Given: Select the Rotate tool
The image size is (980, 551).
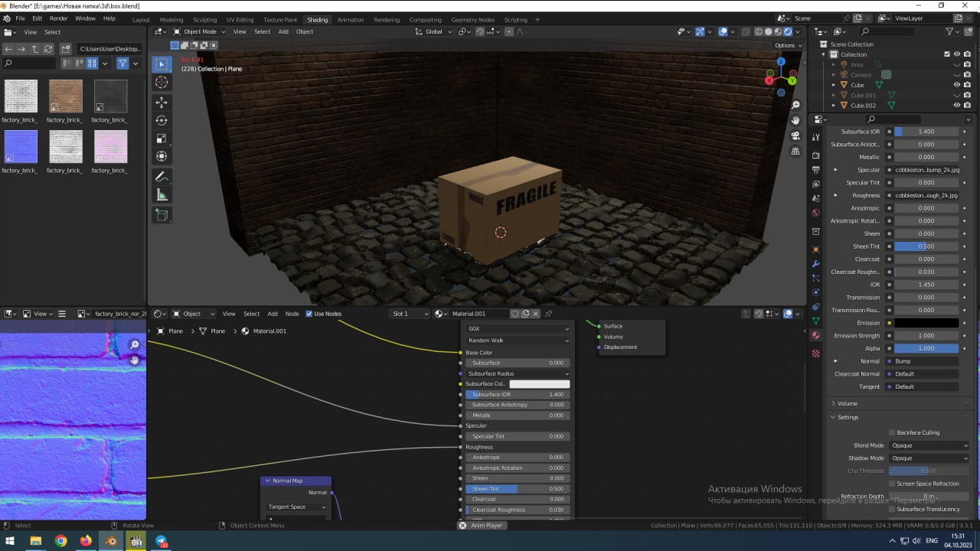Looking at the screenshot, I should point(162,121).
